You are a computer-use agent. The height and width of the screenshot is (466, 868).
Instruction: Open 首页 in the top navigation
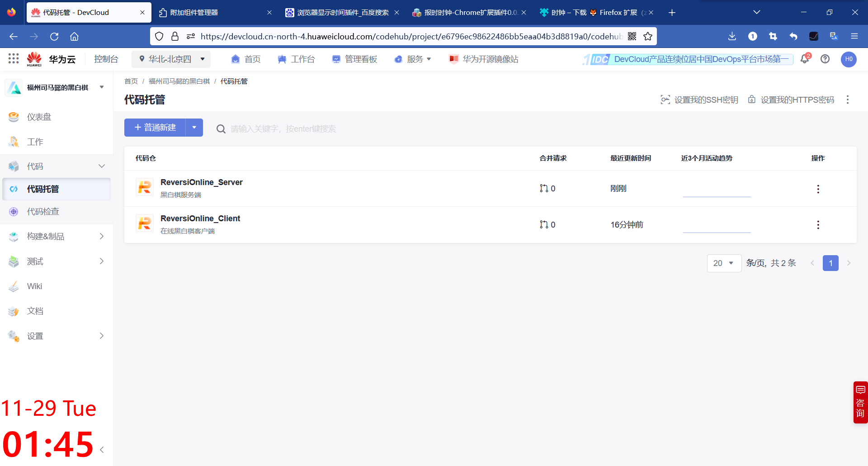(246, 59)
